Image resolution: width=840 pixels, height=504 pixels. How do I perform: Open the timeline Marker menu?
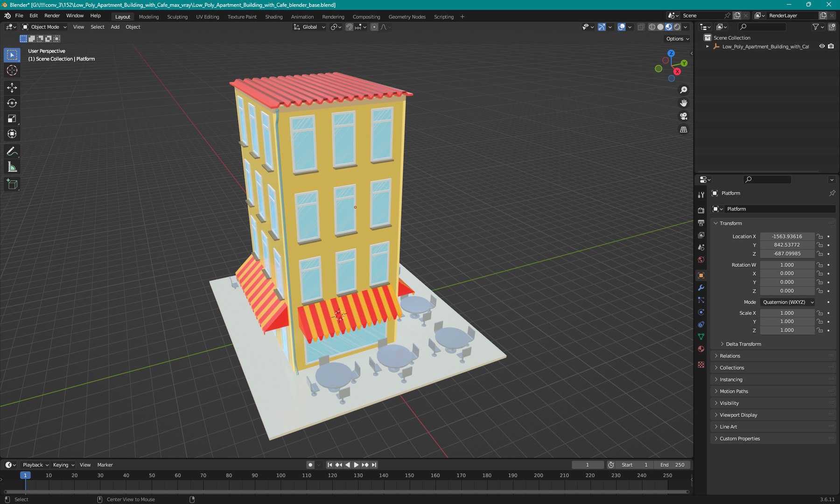click(x=105, y=465)
